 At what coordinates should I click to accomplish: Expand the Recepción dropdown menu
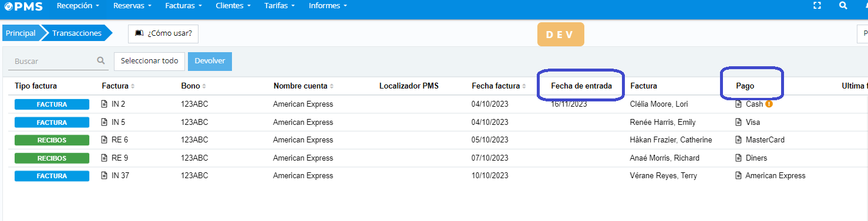(78, 5)
